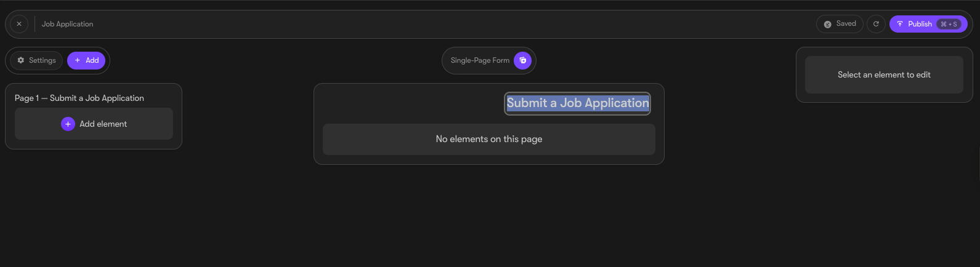Screen dimensions: 980x267
Task: Click the Add element text label
Action: click(x=103, y=124)
